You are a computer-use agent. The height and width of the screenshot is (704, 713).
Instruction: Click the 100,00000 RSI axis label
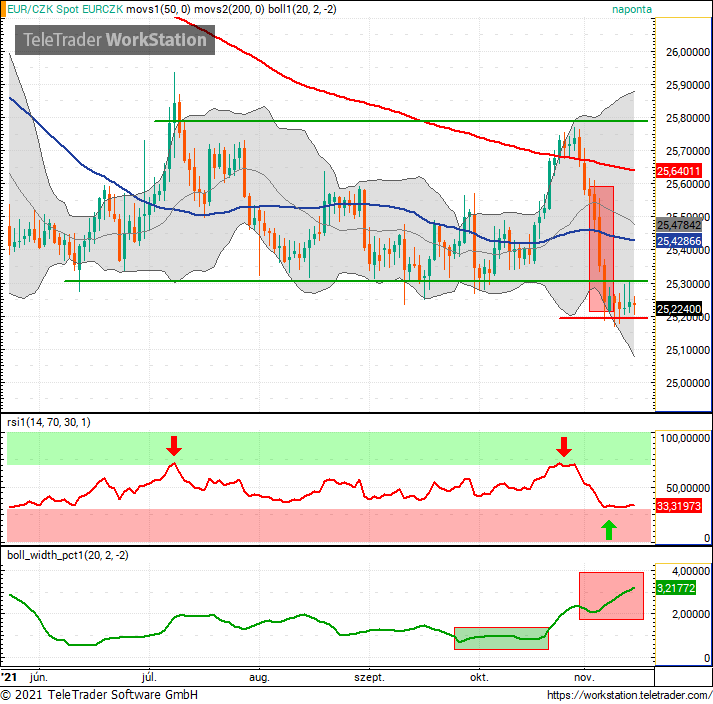pos(685,438)
